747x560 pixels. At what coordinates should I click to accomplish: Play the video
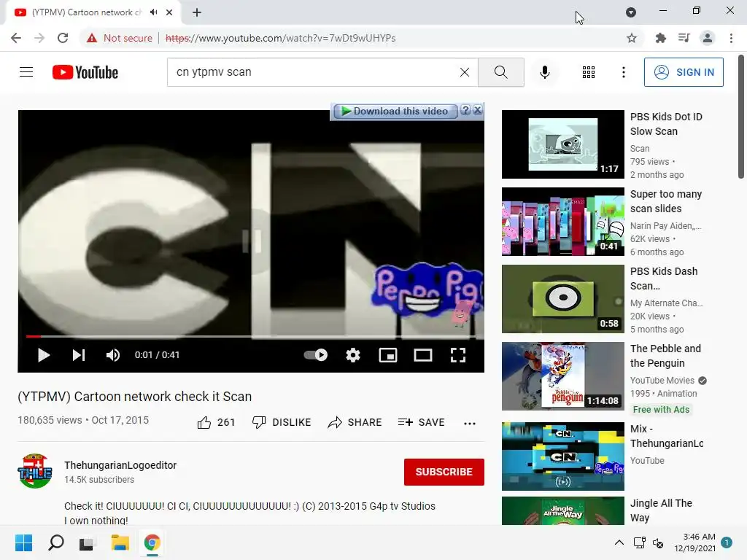(43, 355)
